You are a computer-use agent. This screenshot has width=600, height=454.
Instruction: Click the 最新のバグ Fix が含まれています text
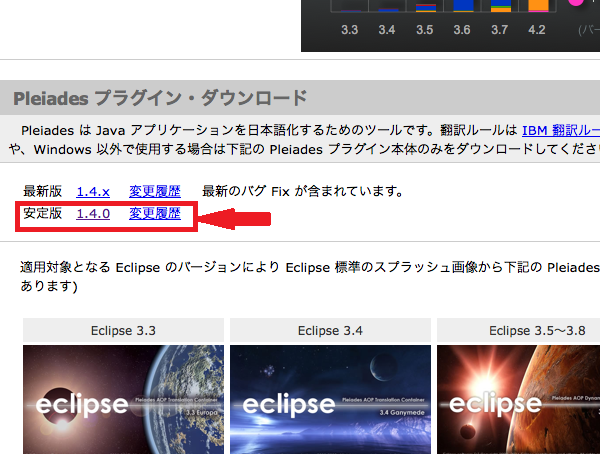(x=303, y=191)
